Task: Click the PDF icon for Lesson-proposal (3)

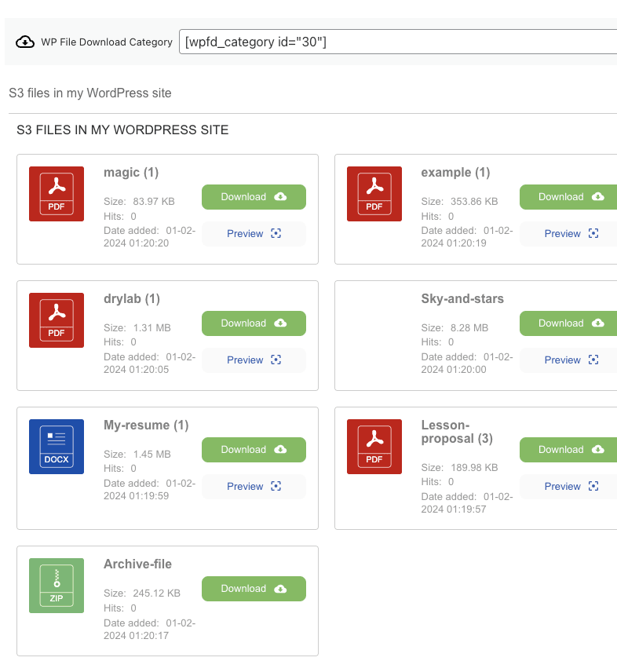Action: [x=374, y=447]
